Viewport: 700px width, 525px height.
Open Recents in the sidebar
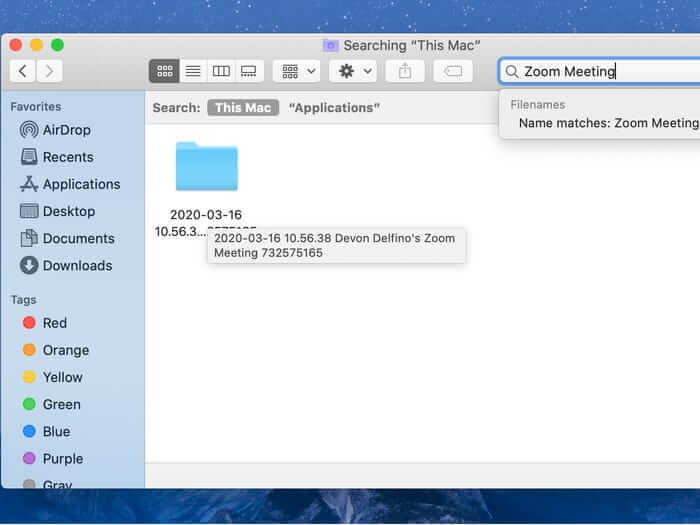point(68,157)
